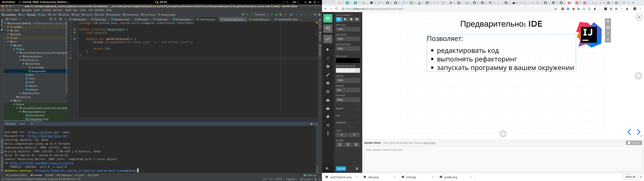Click the black Text Color swatch

pos(348,61)
